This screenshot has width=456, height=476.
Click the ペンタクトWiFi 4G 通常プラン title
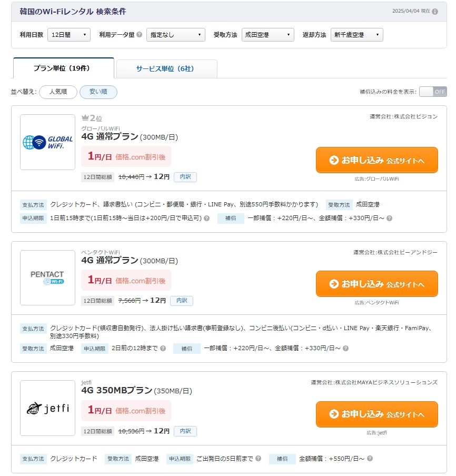(x=130, y=261)
